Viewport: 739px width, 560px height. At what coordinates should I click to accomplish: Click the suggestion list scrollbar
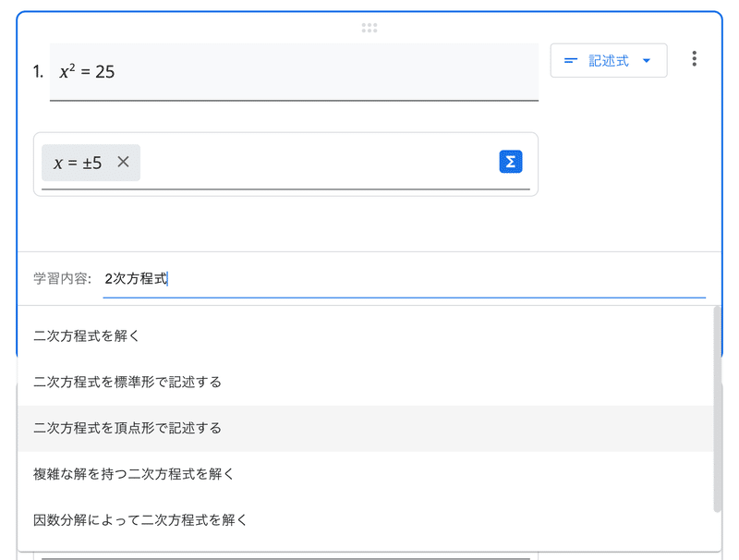[x=718, y=409]
